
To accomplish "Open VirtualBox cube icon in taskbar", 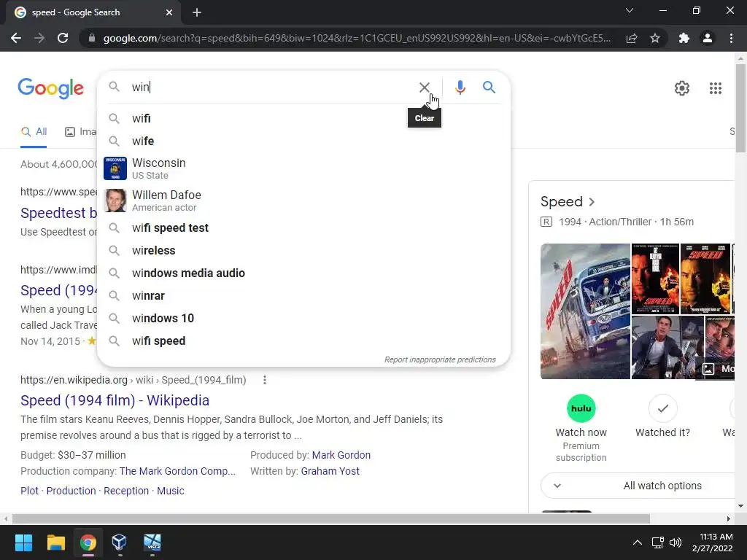I will tap(119, 542).
